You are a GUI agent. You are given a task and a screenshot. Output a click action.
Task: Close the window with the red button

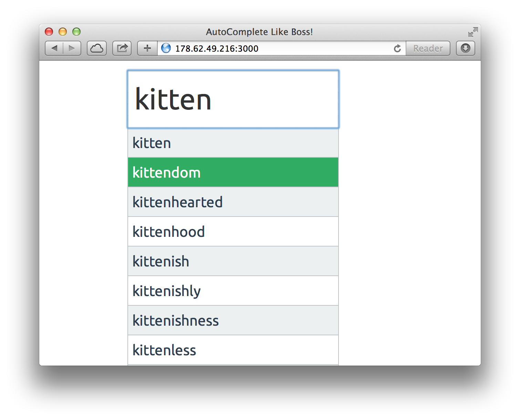click(x=49, y=32)
